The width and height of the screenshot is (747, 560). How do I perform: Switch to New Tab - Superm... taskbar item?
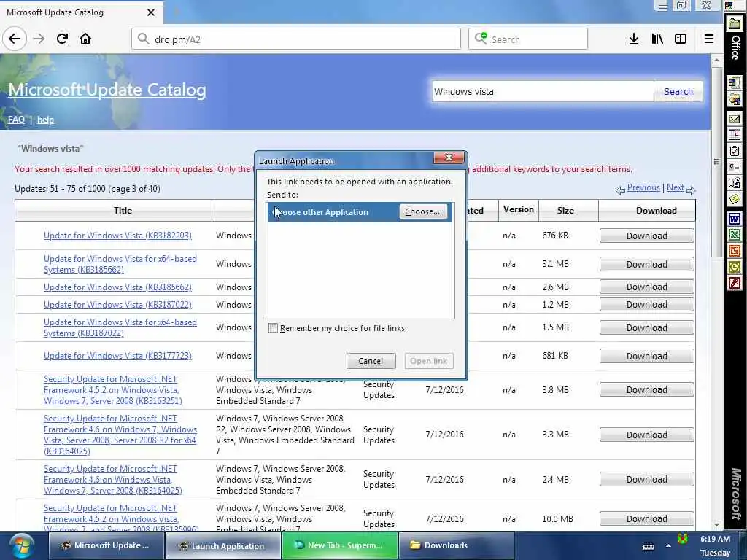click(340, 545)
